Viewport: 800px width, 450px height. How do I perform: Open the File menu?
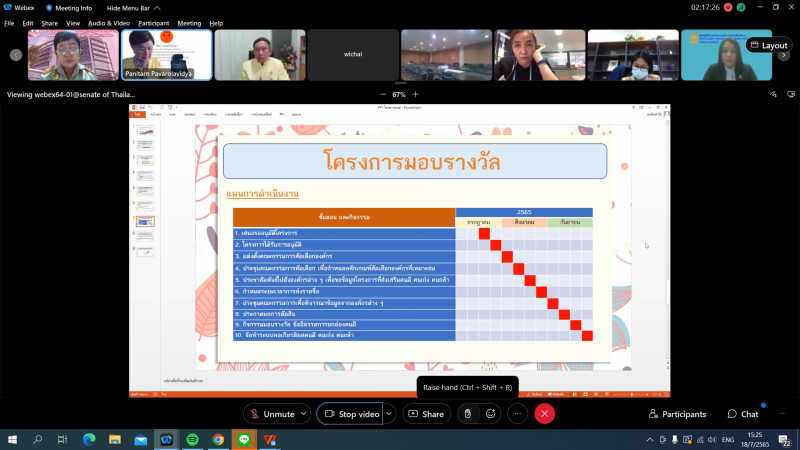(9, 23)
